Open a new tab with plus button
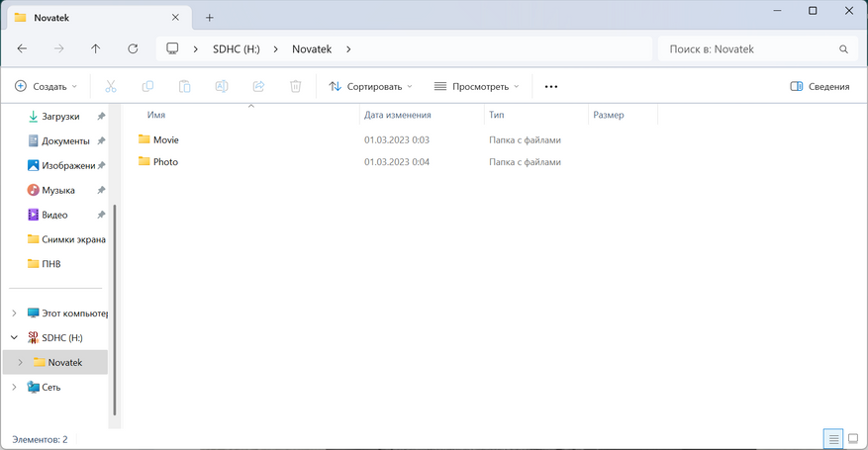This screenshot has height=450, width=868. click(x=209, y=18)
